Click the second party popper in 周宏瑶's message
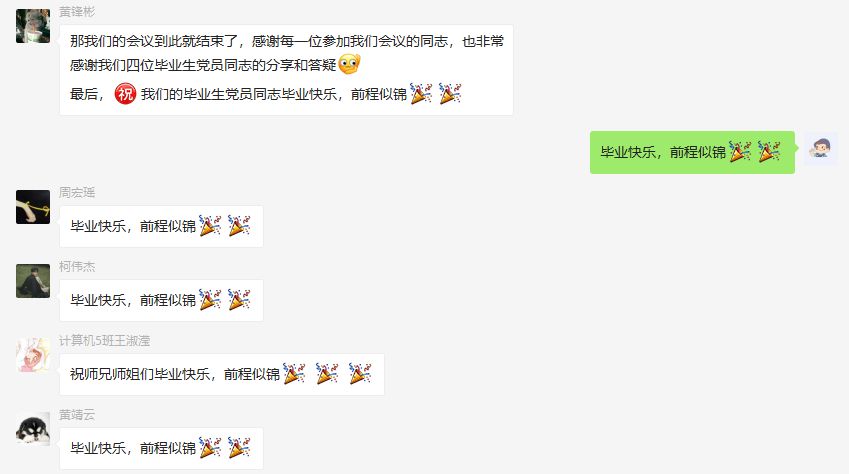Screen dimensions: 849x474 pos(239,225)
